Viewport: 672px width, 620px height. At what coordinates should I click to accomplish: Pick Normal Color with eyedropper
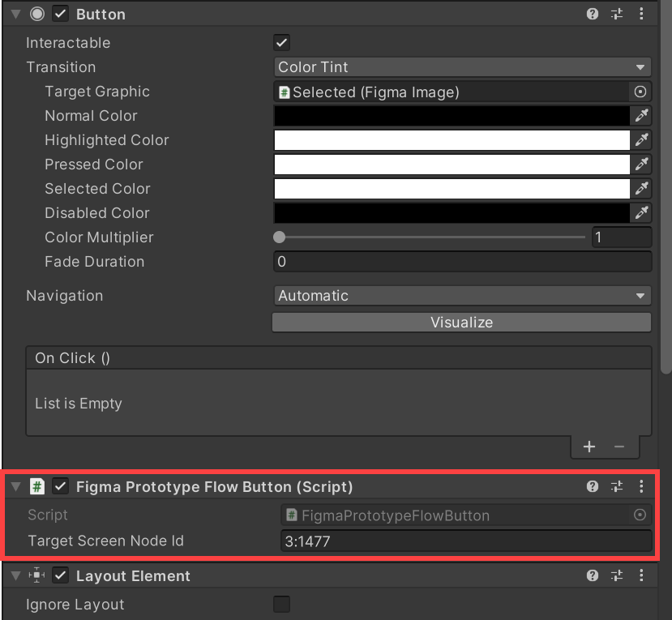[641, 116]
